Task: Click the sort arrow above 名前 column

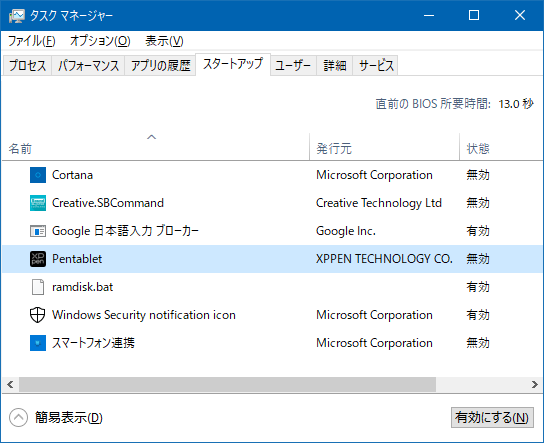Action: pyautogui.click(x=152, y=137)
